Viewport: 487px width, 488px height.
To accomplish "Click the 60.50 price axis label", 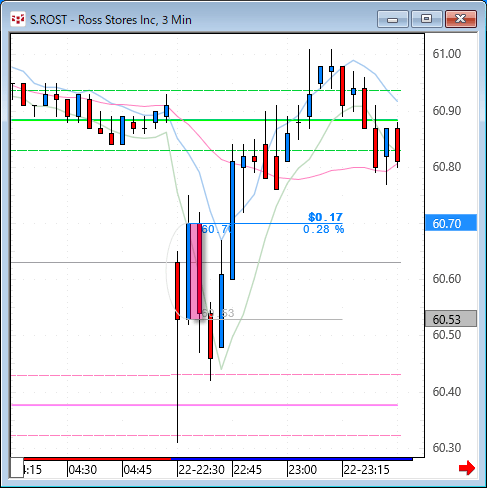I will (447, 334).
